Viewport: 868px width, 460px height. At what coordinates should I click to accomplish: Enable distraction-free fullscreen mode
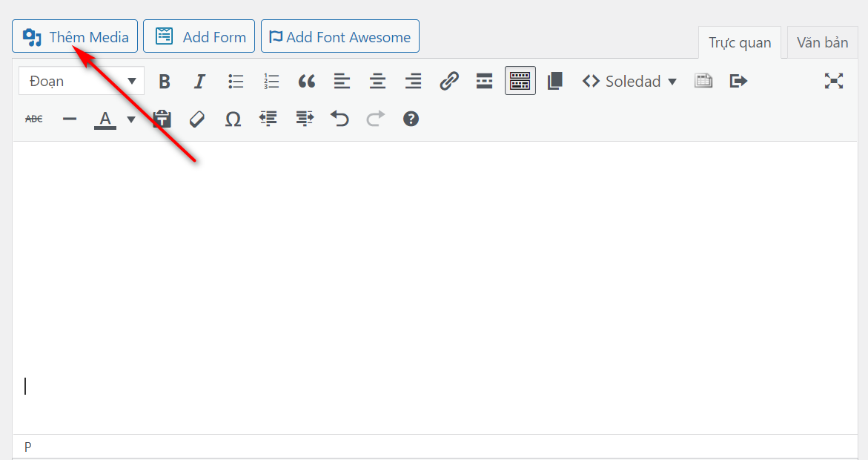pyautogui.click(x=834, y=81)
